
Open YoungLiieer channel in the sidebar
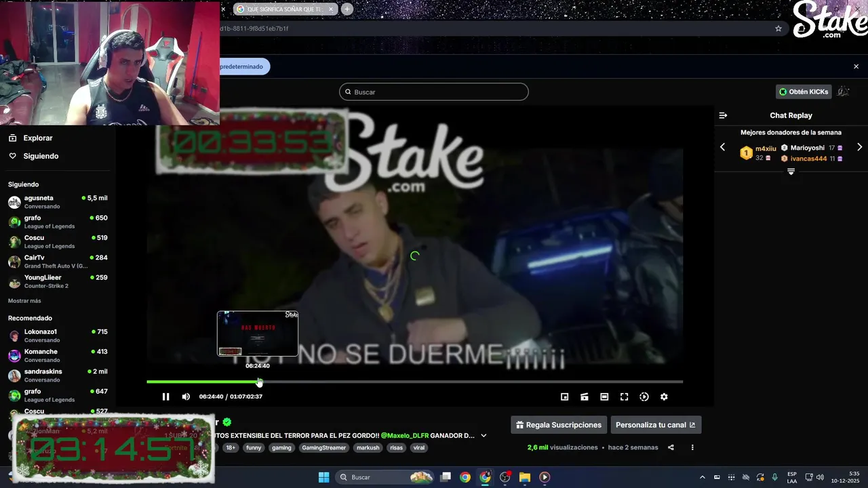58,281
